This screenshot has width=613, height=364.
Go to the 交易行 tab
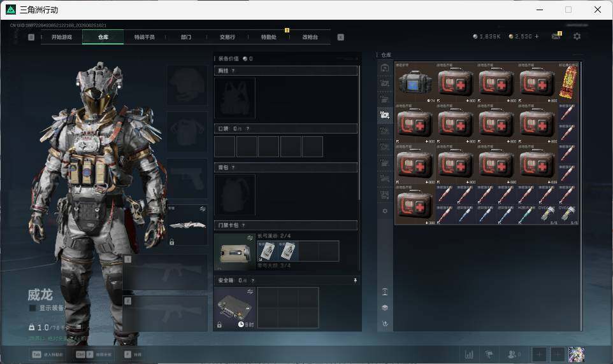(x=227, y=37)
